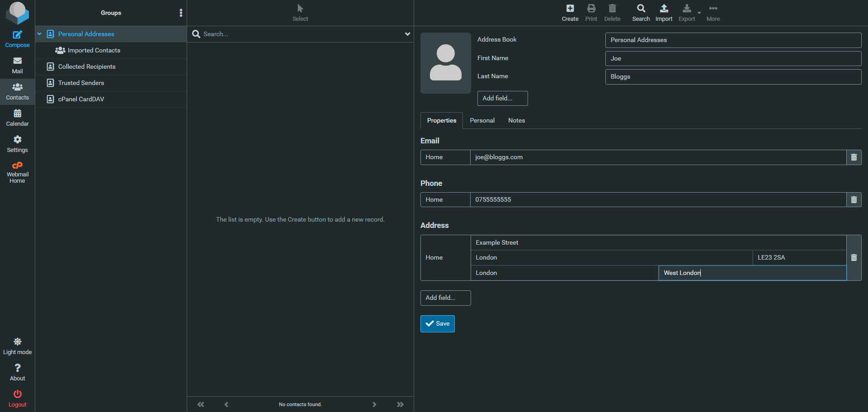Switch to the Notes tab
Image resolution: width=868 pixels, height=412 pixels.
click(x=516, y=121)
